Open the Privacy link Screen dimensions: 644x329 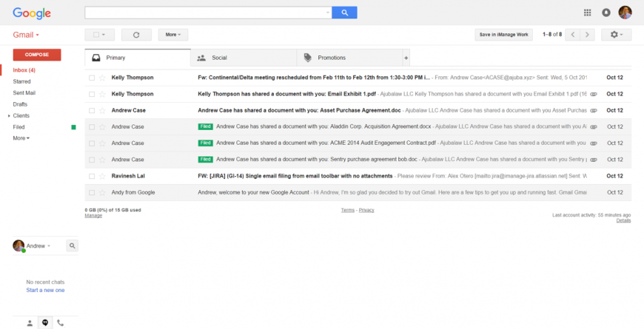pos(366,210)
